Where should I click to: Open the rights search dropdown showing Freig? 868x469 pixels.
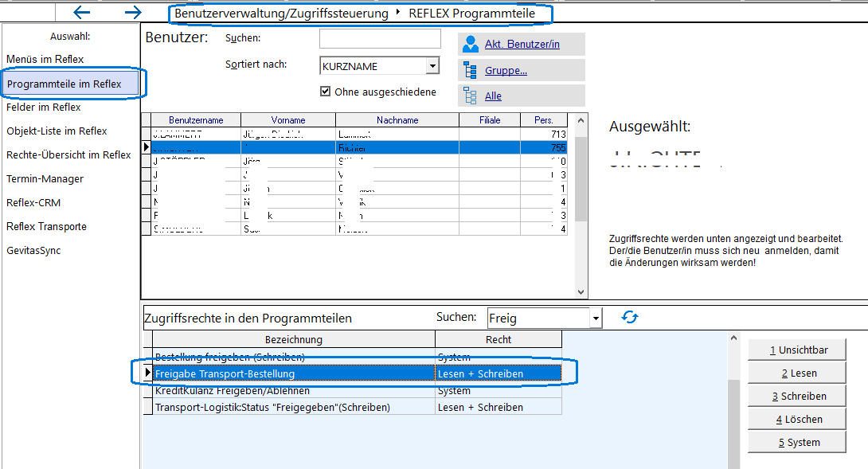pos(596,319)
